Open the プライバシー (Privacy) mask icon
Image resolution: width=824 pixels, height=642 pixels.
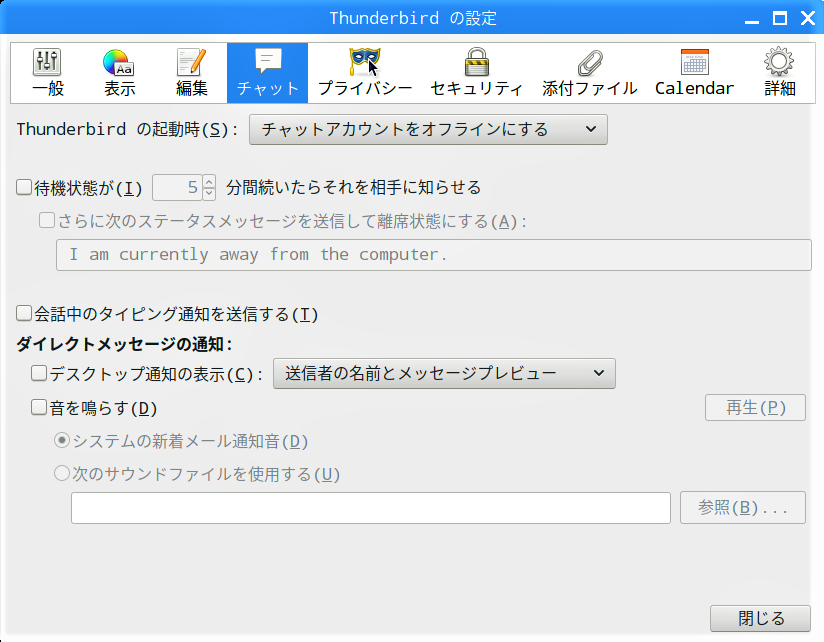click(365, 73)
